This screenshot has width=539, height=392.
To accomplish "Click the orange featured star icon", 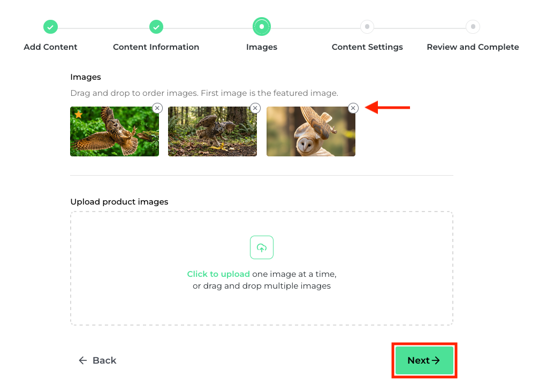I will click(78, 114).
